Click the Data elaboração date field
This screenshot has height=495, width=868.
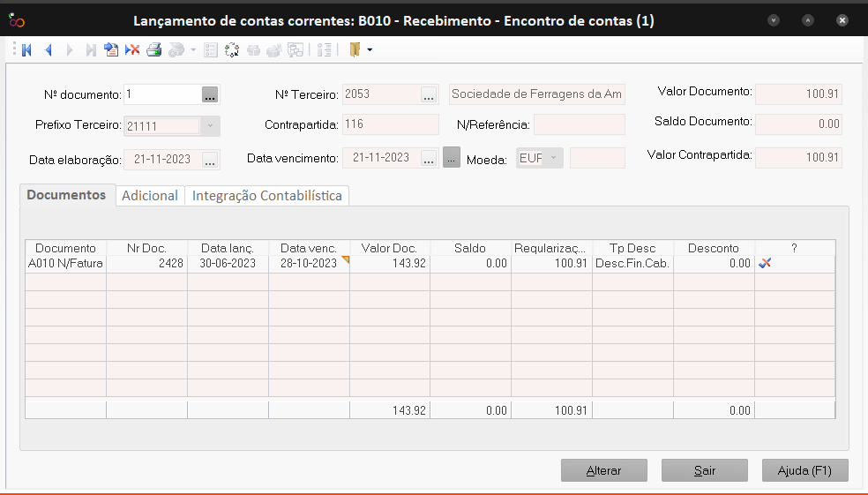(162, 160)
